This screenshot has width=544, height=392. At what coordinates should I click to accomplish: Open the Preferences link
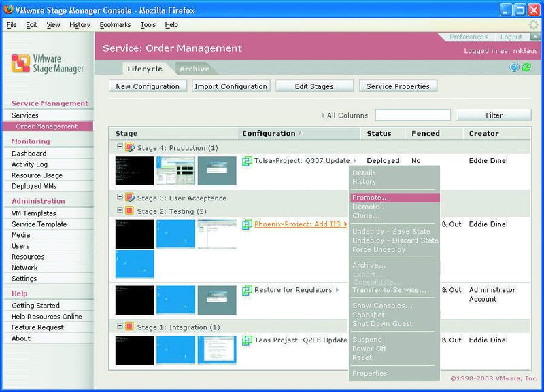468,37
